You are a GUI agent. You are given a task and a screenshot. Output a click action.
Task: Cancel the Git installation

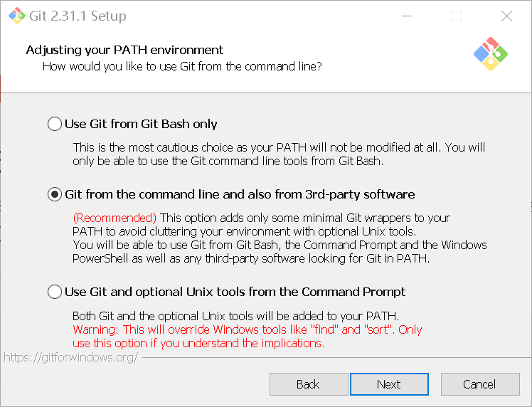coord(479,384)
